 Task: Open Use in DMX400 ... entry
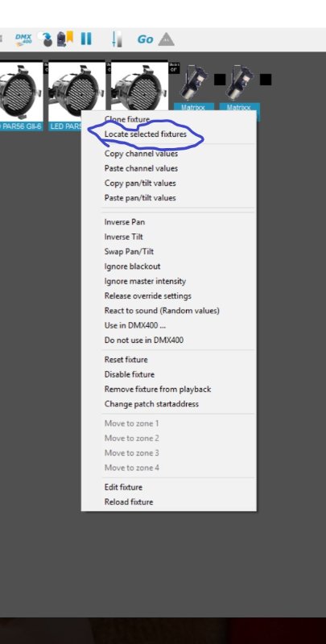[135, 325]
